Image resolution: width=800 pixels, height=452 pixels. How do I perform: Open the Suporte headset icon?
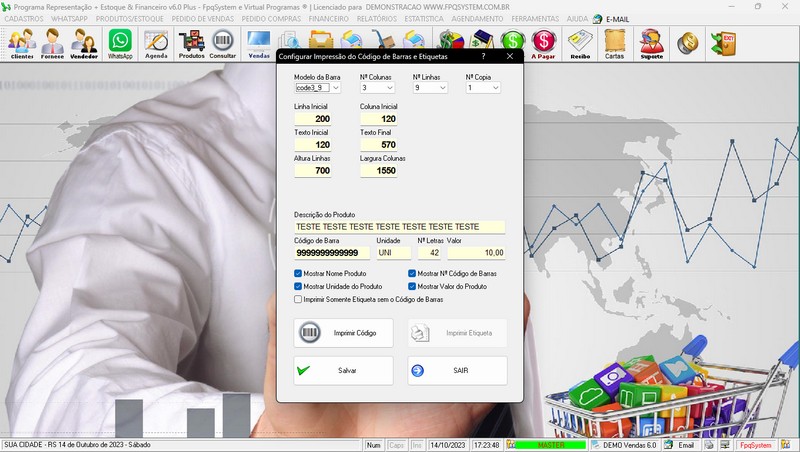[x=652, y=44]
